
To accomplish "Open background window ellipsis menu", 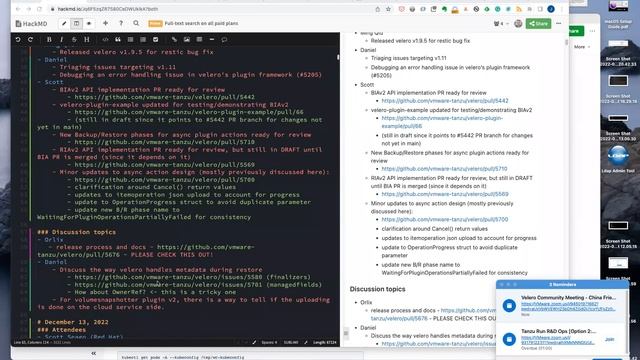I will pyautogui.click(x=592, y=31).
